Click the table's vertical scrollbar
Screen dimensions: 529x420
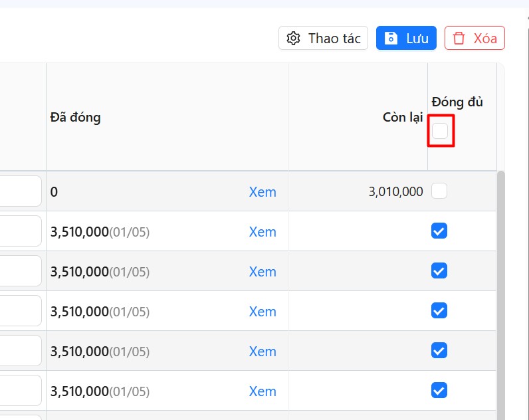[x=501, y=292]
